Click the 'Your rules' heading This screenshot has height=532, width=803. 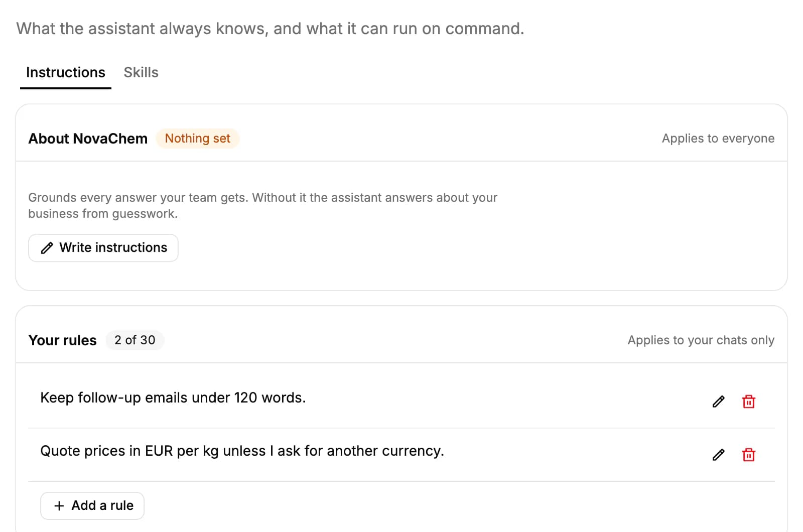coord(63,340)
